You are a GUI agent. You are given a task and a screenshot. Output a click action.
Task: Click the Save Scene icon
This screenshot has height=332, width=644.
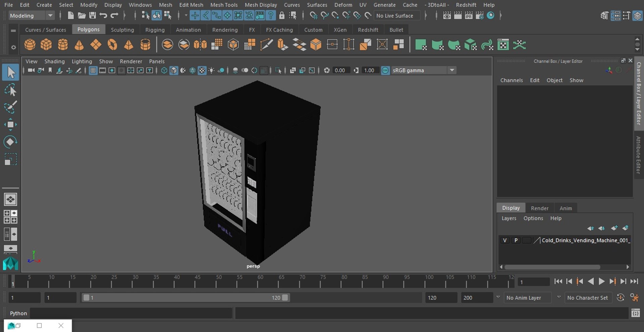93,15
